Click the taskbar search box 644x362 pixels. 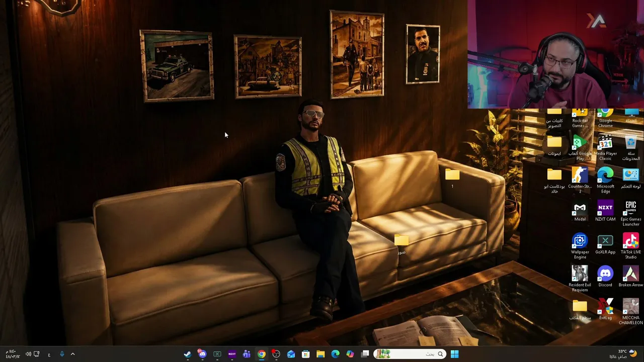tap(410, 354)
